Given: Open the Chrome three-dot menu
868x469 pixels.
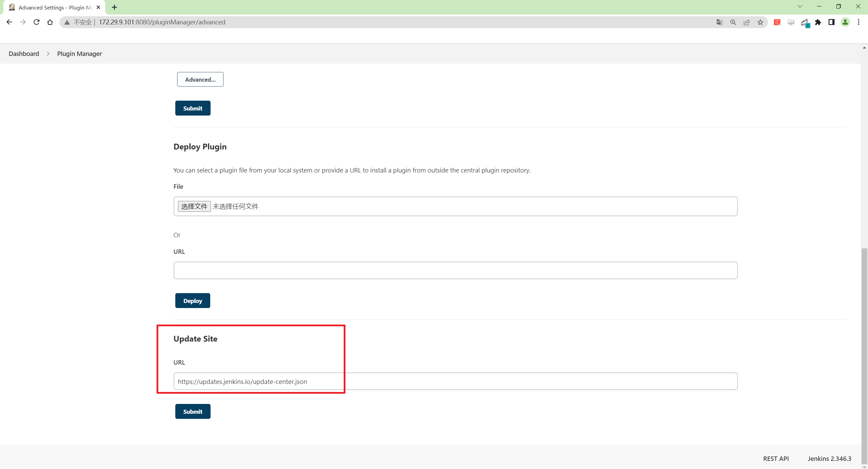Looking at the screenshot, I should click(859, 22).
